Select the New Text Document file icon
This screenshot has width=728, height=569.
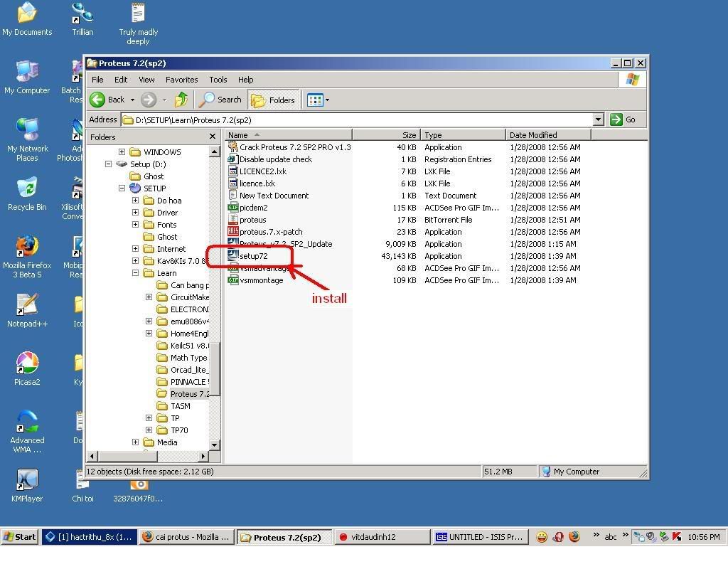(x=233, y=195)
